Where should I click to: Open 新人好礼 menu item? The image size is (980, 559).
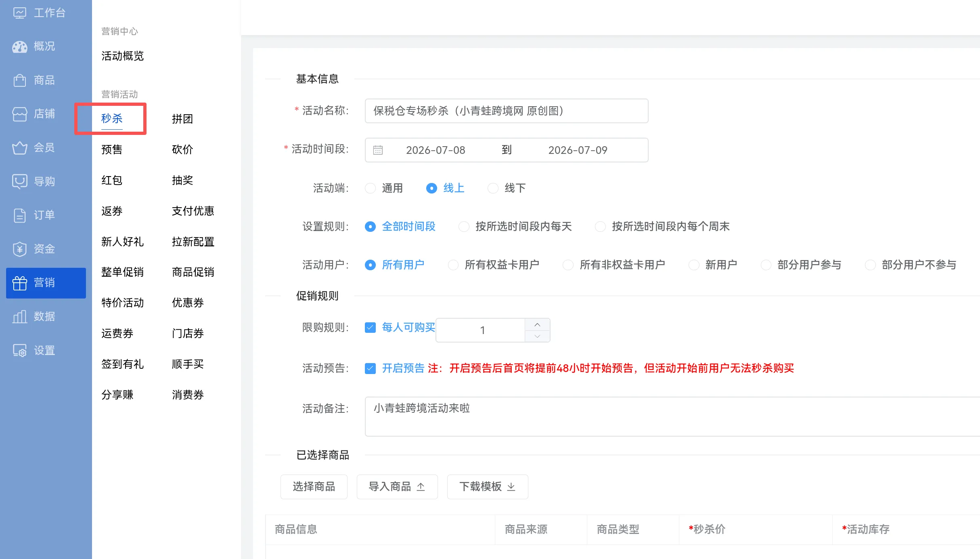(123, 242)
